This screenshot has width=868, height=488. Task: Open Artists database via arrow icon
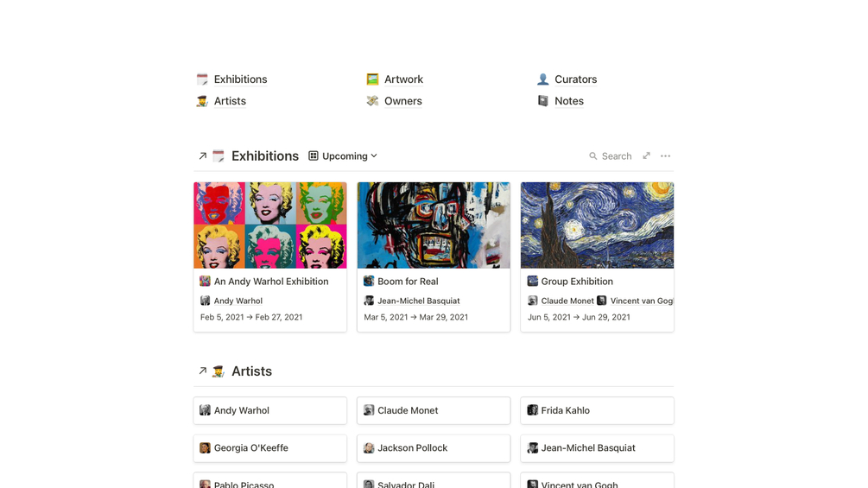pos(203,371)
